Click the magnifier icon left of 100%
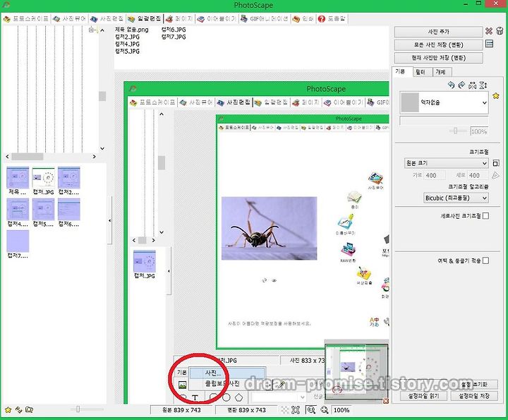 (x=325, y=410)
